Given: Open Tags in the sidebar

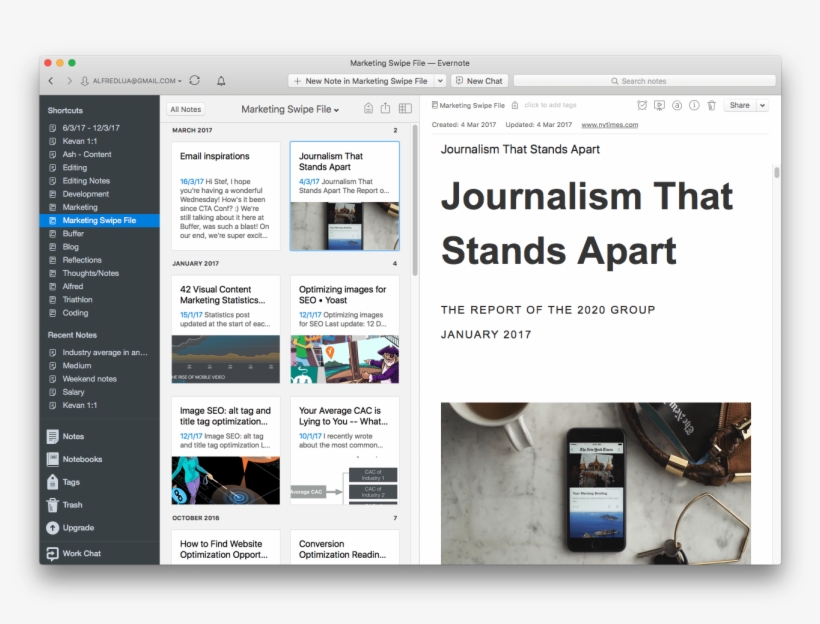Looking at the screenshot, I should pos(70,482).
